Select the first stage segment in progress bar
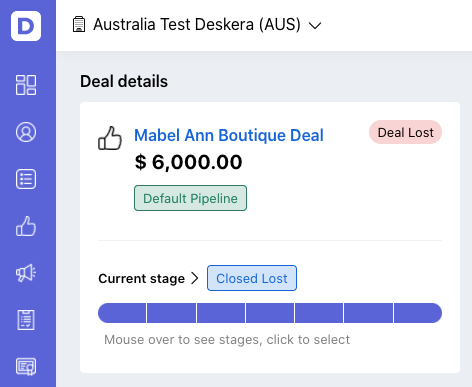The image size is (472, 387). pos(122,313)
